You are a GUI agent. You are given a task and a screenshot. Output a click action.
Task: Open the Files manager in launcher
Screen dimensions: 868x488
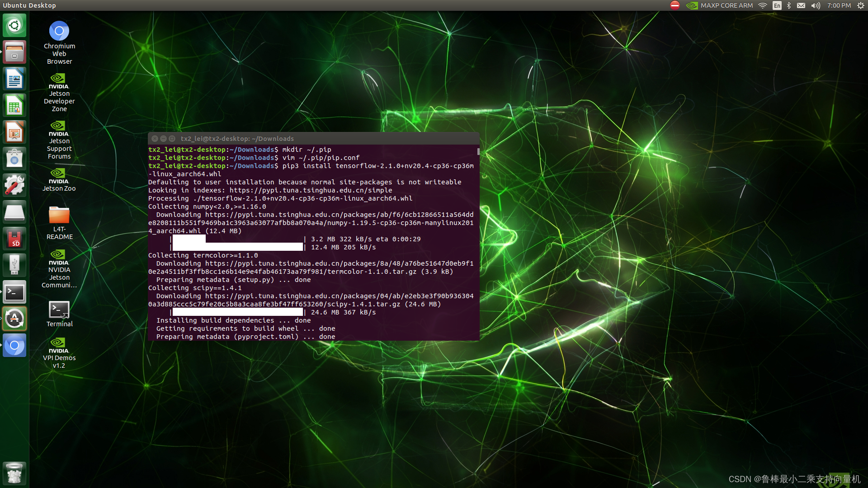coord(14,52)
